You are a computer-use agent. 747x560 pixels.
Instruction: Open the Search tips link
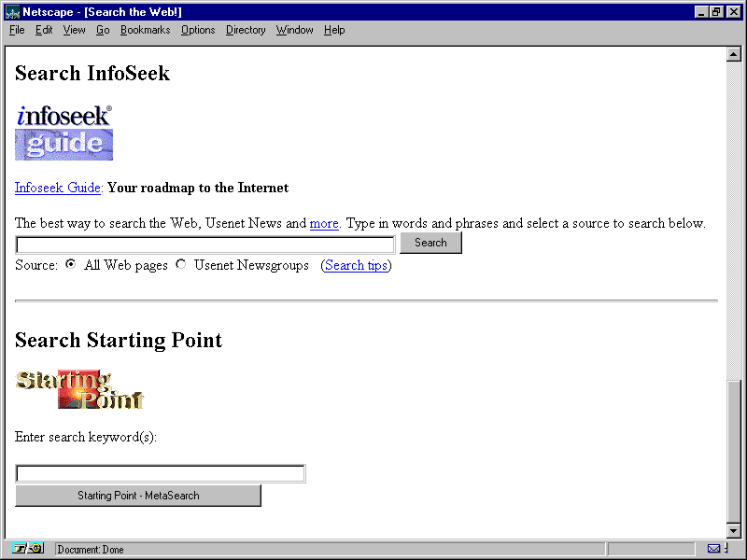[357, 265]
